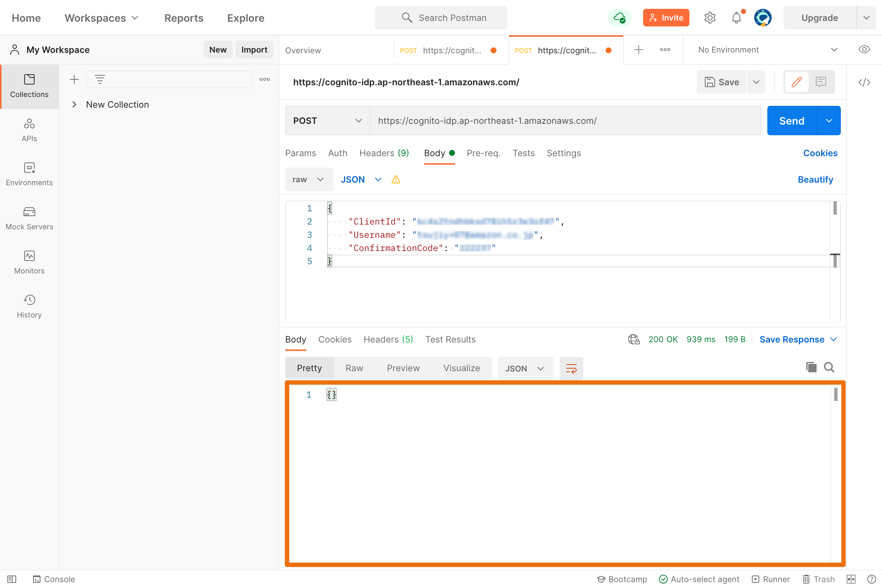Switch to the response Cookies tab

335,339
